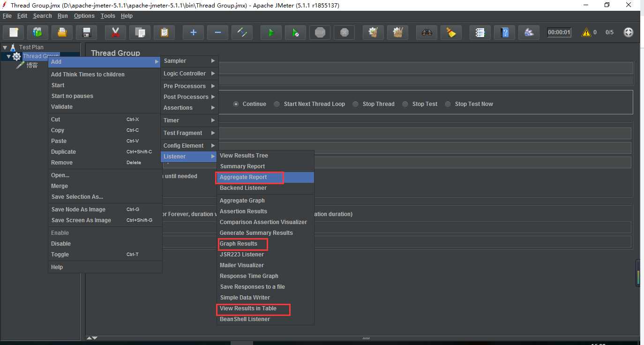Choose Backend Listener entry
644x345 pixels.
[x=265, y=188]
